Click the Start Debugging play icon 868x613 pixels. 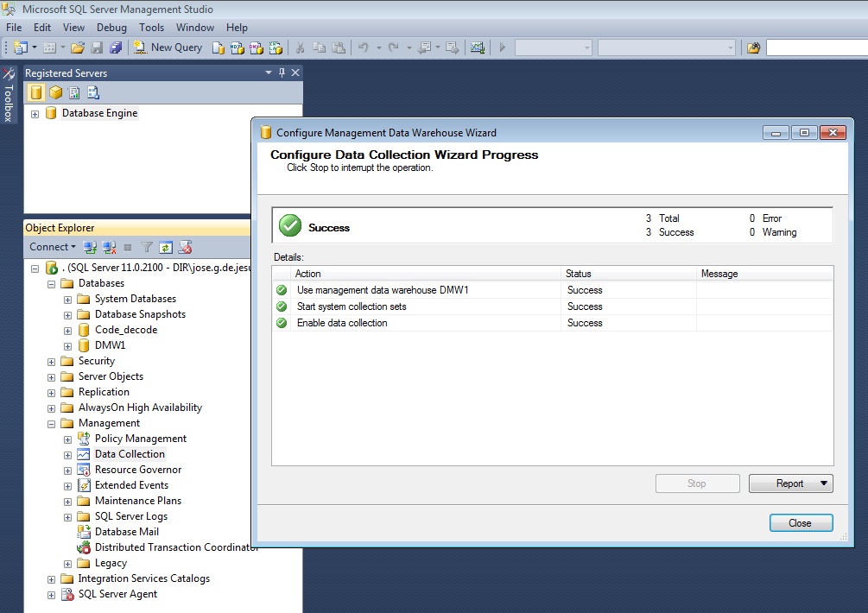(x=502, y=47)
